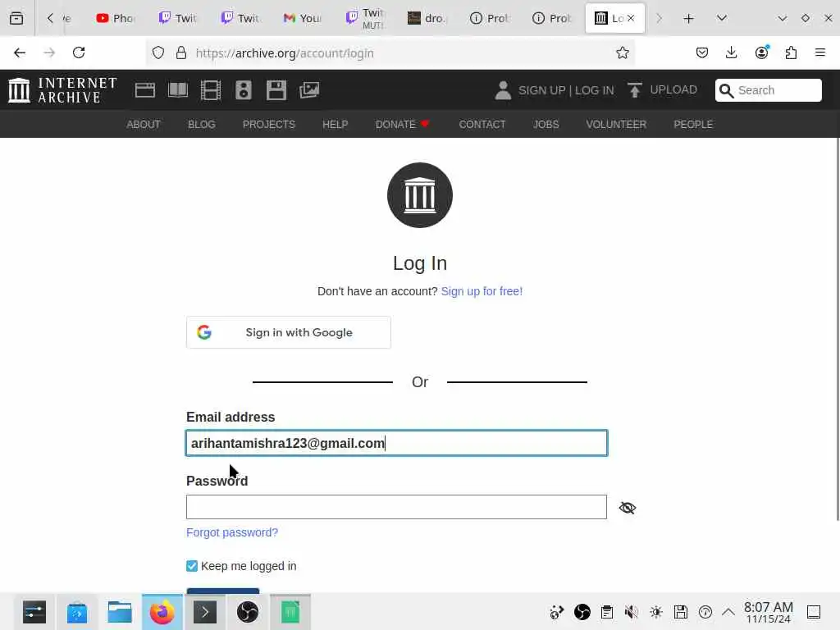Click Sign in with Google button
The width and height of the screenshot is (840, 630).
coord(289,332)
